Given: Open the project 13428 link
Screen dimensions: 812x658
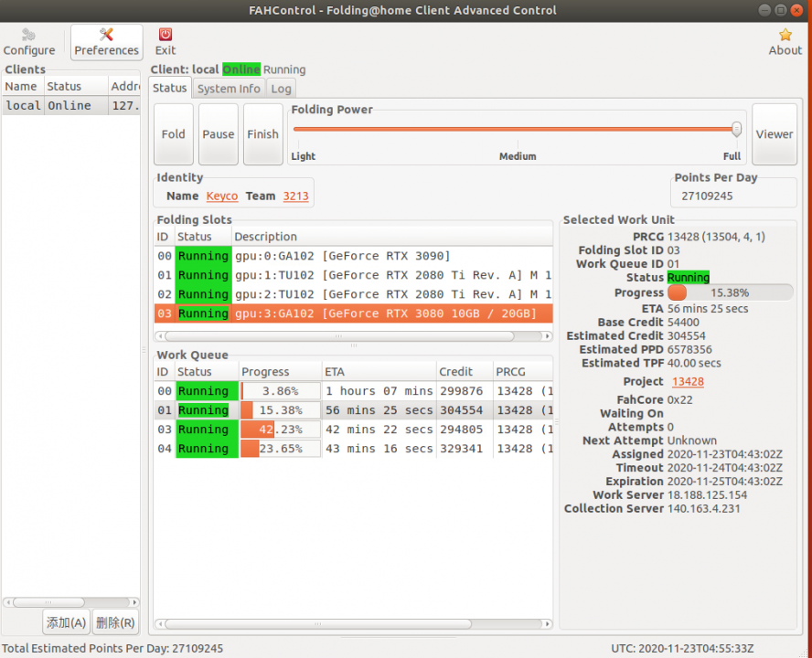Looking at the screenshot, I should pyautogui.click(x=688, y=381).
